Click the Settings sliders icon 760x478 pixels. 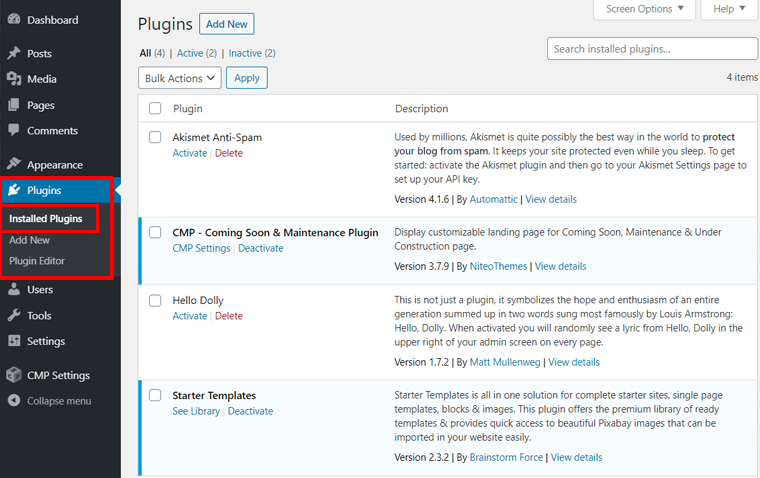click(x=14, y=341)
